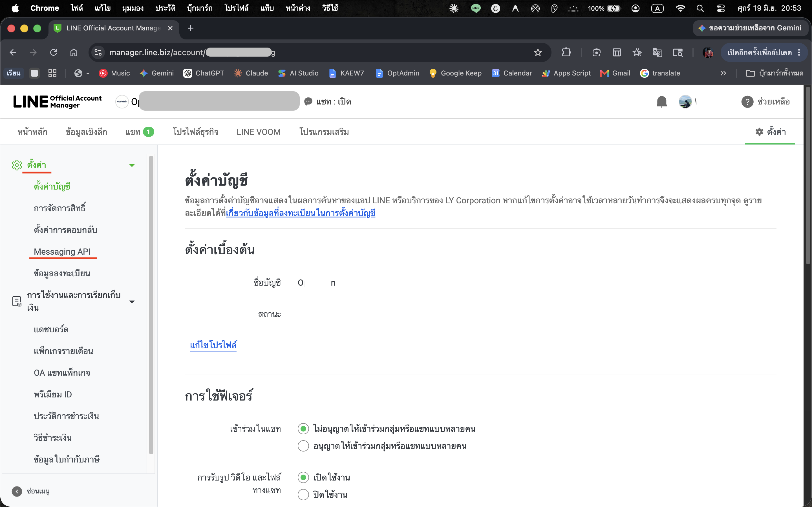812x507 pixels.
Task: Click the edit profile link
Action: (213, 345)
